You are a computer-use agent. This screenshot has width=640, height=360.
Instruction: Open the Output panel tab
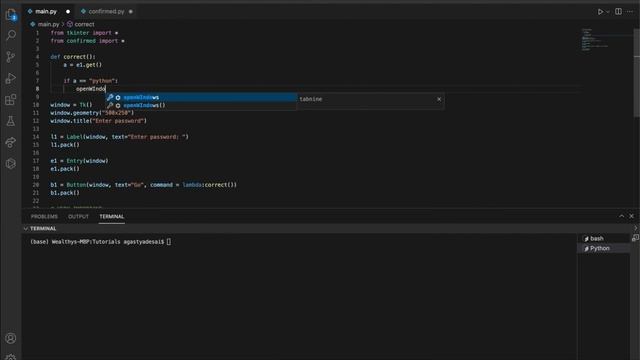tap(78, 217)
